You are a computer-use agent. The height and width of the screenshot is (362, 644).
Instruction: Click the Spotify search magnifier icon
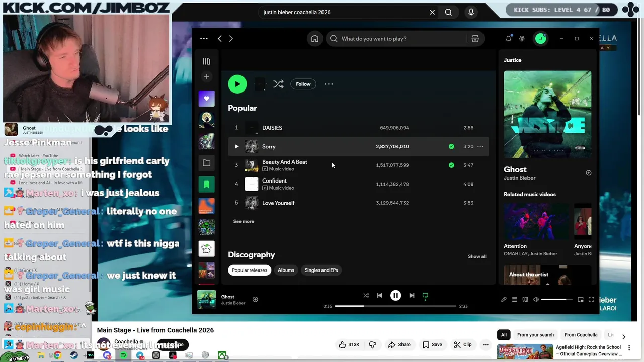(334, 39)
